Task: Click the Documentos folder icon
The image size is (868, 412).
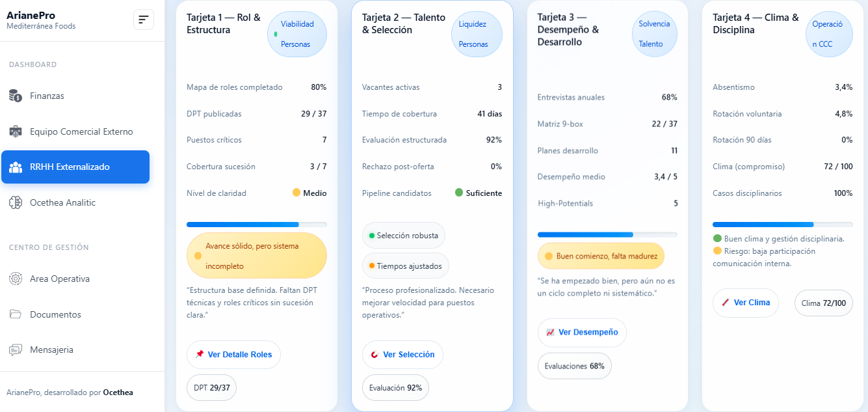Action: click(16, 314)
